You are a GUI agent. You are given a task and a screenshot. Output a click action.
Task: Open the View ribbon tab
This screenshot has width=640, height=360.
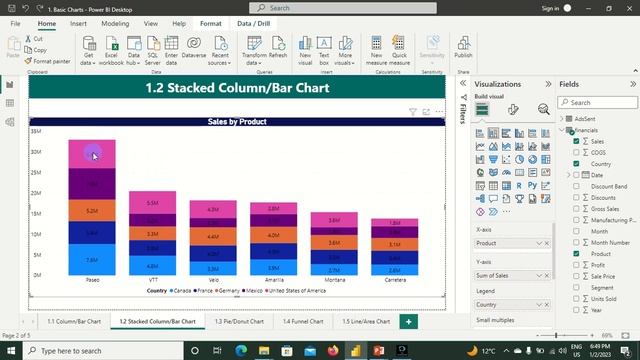pos(151,24)
